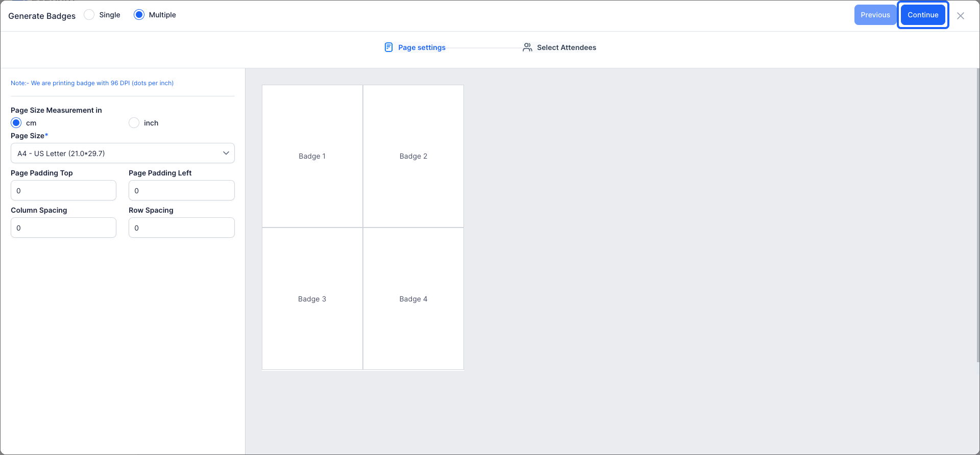Viewport: 980px width, 455px height.
Task: Click the Page Size Measurement in label
Action: 56,110
